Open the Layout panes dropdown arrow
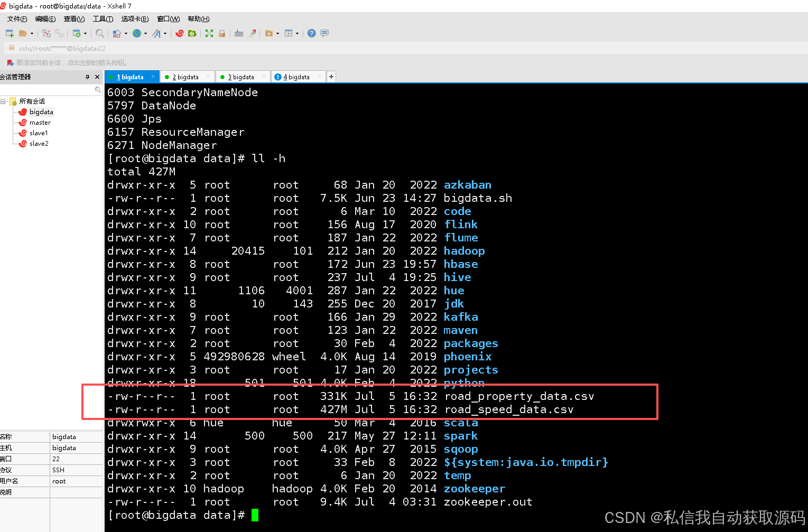Screen dimensions: 808x532 (x=298, y=33)
